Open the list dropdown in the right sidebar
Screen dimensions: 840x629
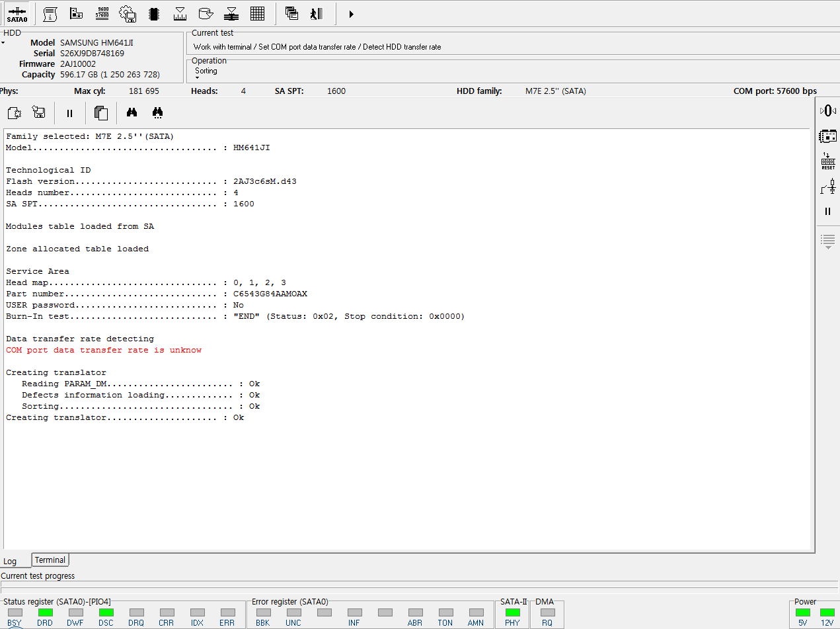pos(827,241)
